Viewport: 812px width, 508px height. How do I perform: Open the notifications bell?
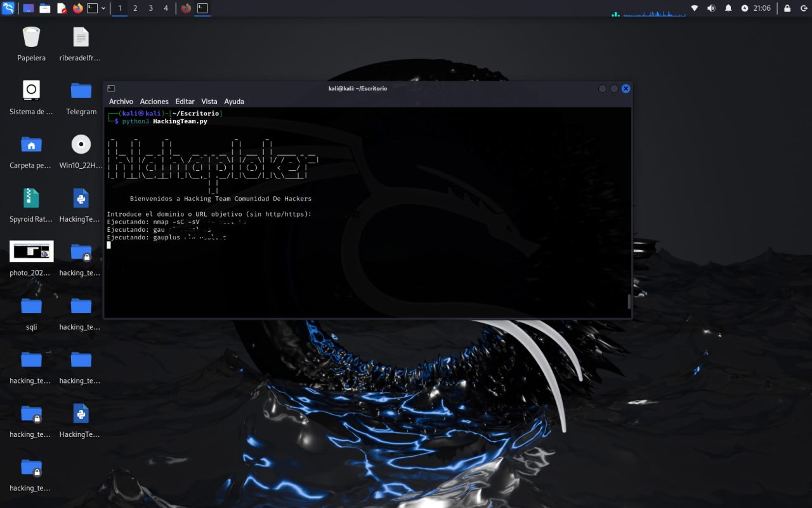click(728, 8)
